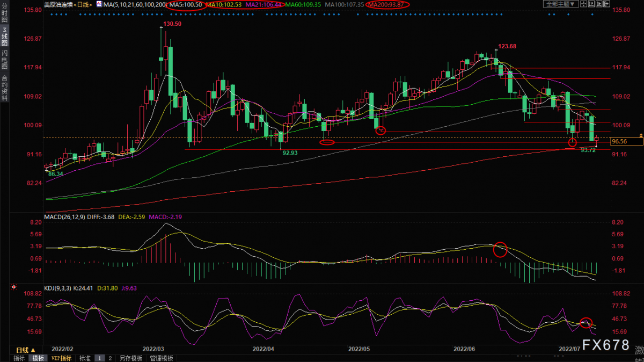The width and height of the screenshot is (644, 362).
Task: Click the jump-to-start icon in top toolbar
Action: pyautogui.click(x=591, y=4)
